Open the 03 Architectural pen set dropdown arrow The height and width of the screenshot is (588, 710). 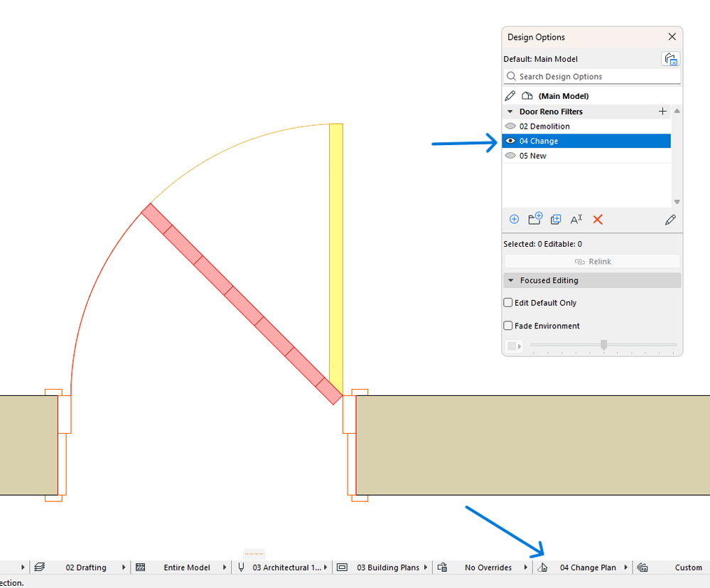326,567
